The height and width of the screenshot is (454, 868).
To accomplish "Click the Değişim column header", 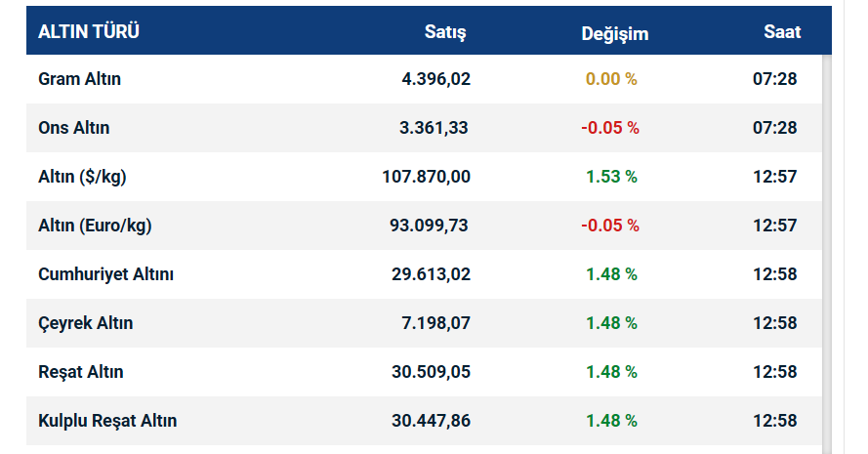I will 615,33.
